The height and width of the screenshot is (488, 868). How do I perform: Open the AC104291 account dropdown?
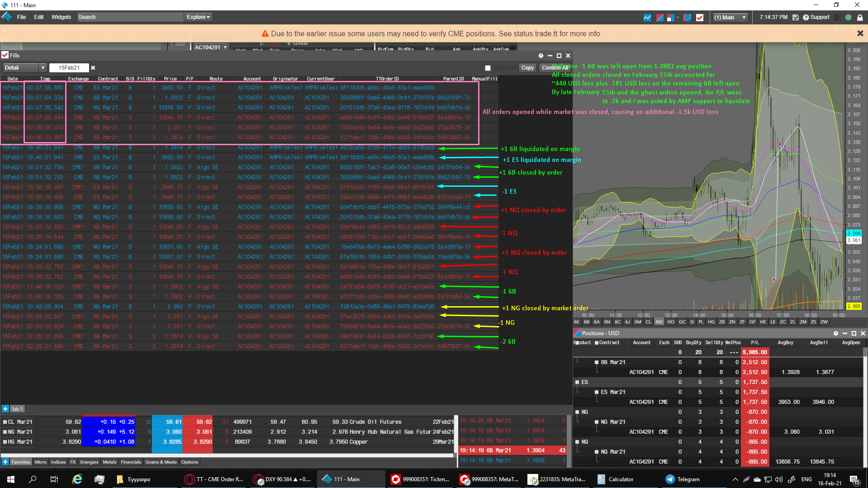coord(211,47)
